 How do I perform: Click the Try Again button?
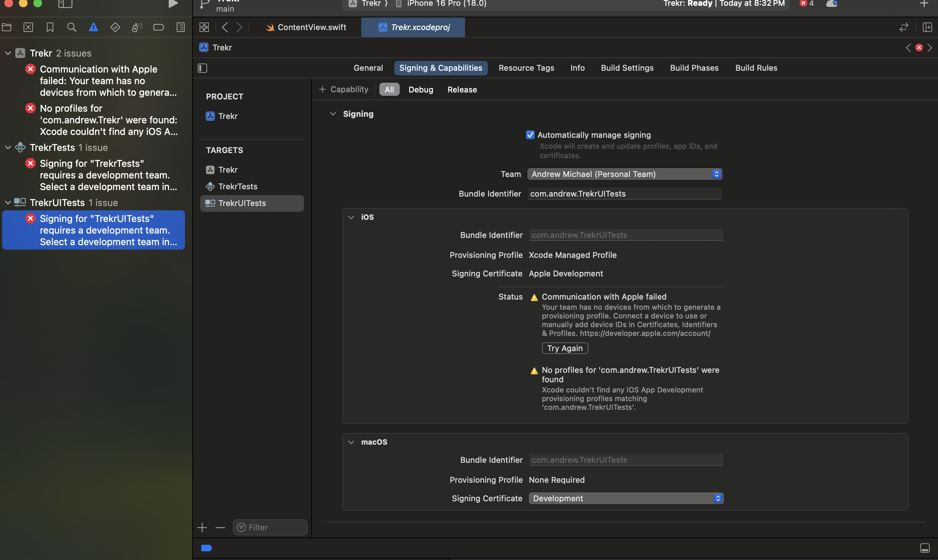tap(565, 348)
